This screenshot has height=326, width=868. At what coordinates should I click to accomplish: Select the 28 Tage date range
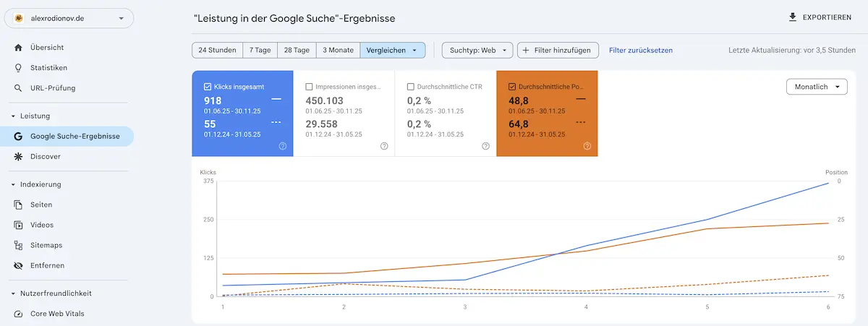[297, 51]
